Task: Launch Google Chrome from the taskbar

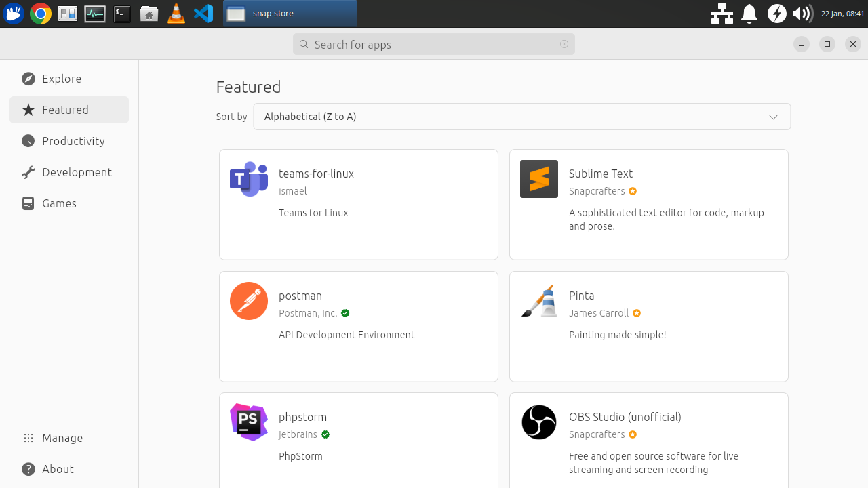Action: (x=41, y=14)
